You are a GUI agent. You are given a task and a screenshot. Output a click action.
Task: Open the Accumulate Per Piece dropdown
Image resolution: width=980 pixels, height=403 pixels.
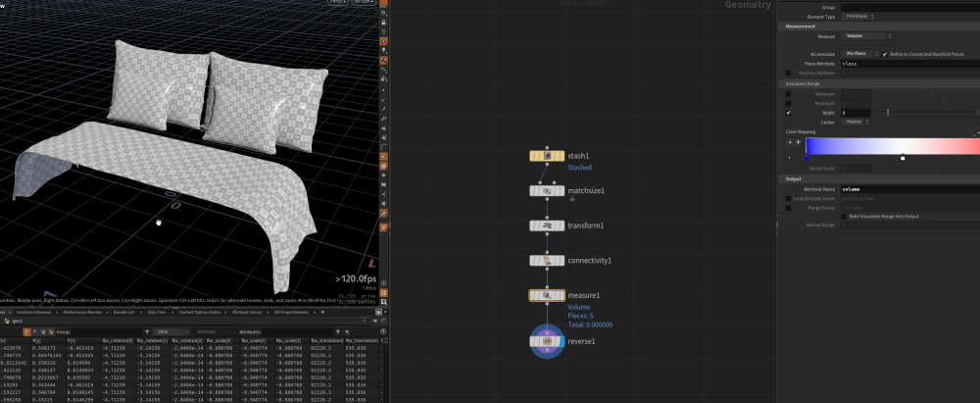(860, 55)
